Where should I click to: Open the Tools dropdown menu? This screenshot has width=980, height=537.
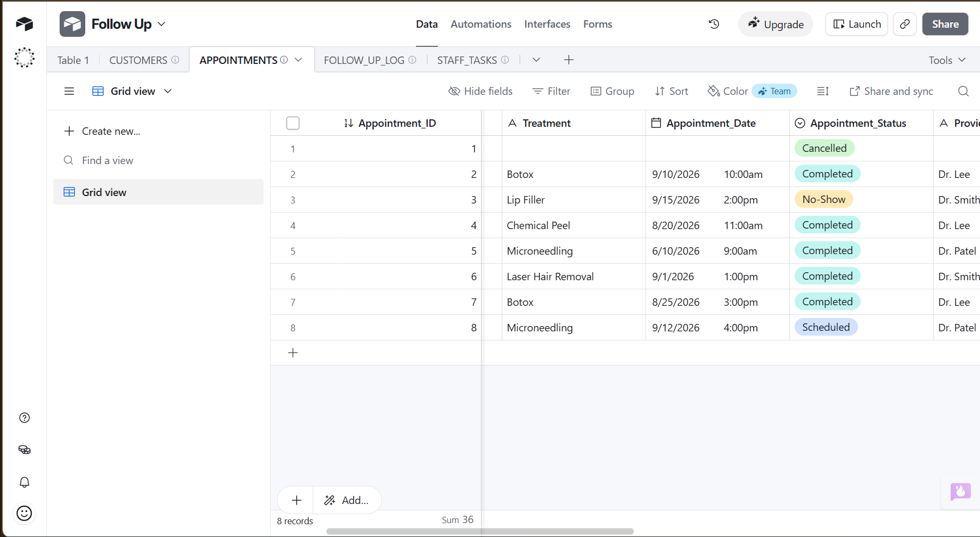[947, 60]
